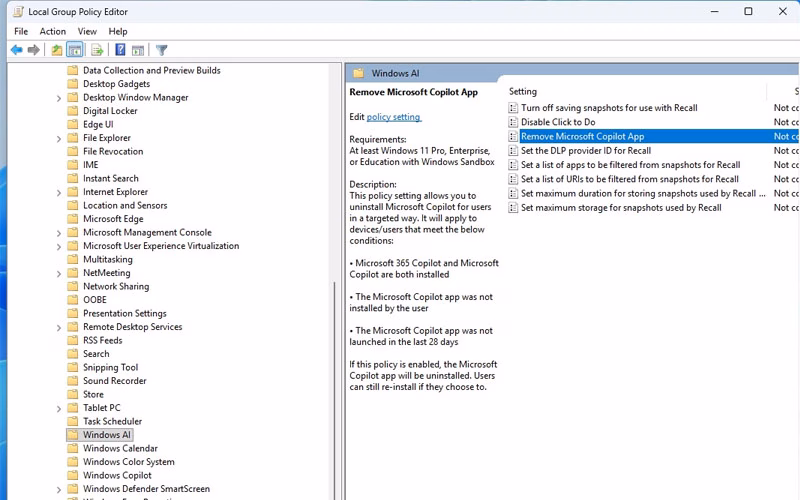Image resolution: width=800 pixels, height=500 pixels.
Task: Click folder icon next to Store
Action: pos(73,394)
